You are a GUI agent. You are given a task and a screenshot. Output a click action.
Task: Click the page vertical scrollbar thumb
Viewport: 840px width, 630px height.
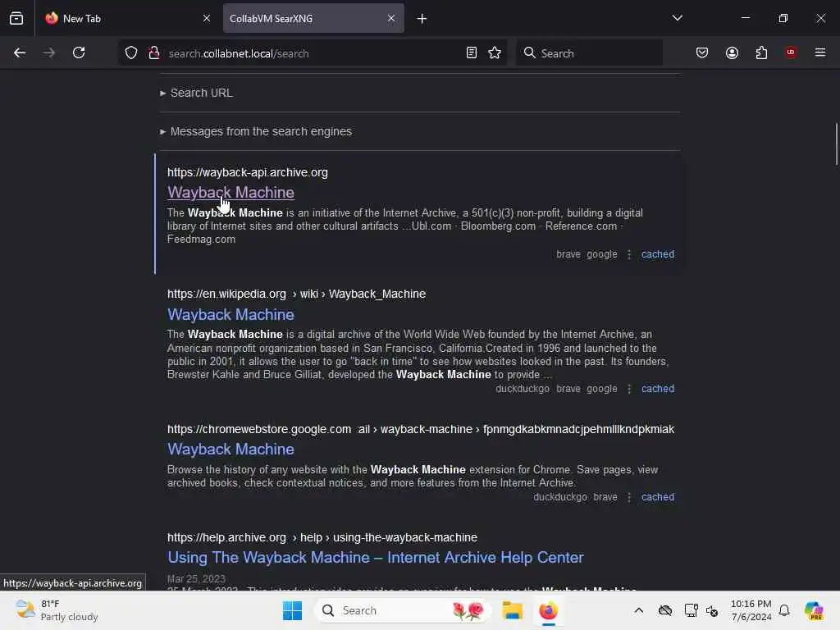point(836,144)
